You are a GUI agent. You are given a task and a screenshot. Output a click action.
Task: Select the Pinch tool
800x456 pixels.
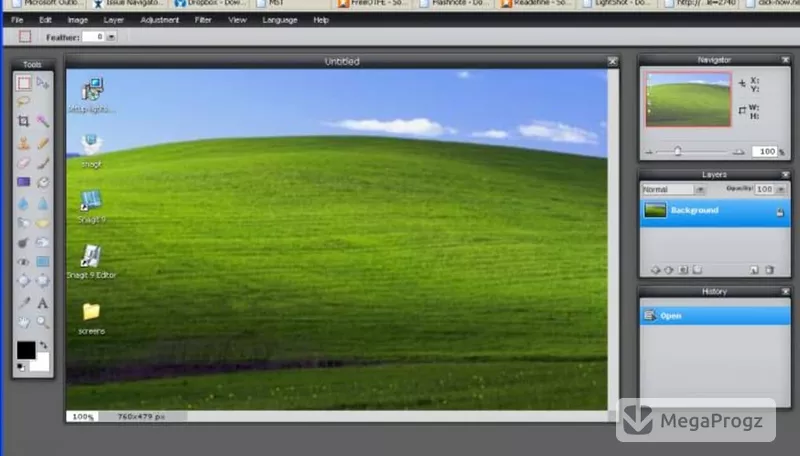coord(43,281)
